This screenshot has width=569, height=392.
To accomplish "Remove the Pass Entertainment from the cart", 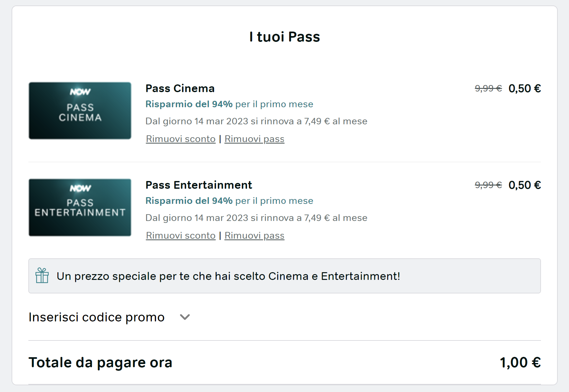I will [x=254, y=235].
